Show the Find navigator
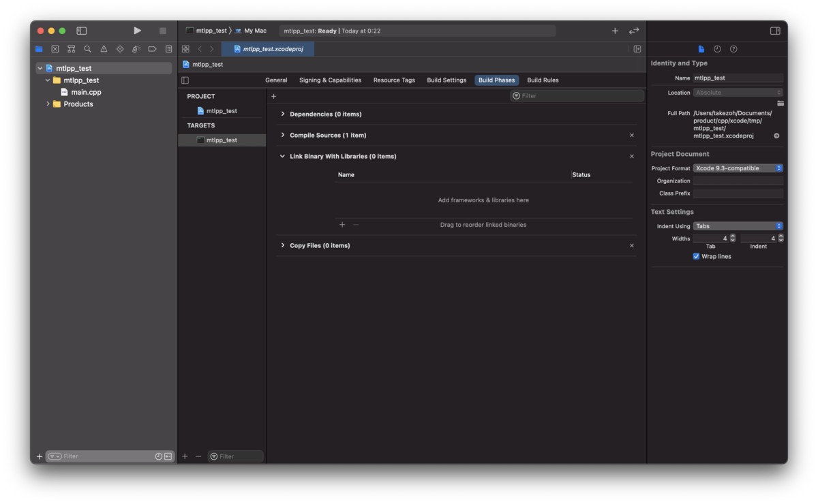Image resolution: width=818 pixels, height=504 pixels. click(87, 49)
